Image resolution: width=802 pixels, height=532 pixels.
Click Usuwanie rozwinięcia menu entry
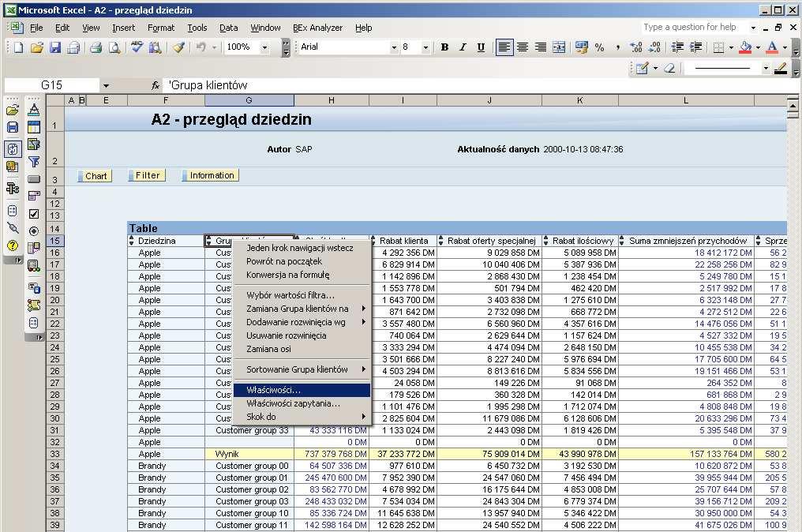point(302,336)
